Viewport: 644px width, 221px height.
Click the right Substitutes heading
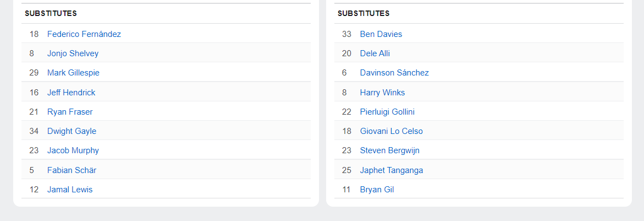364,13
